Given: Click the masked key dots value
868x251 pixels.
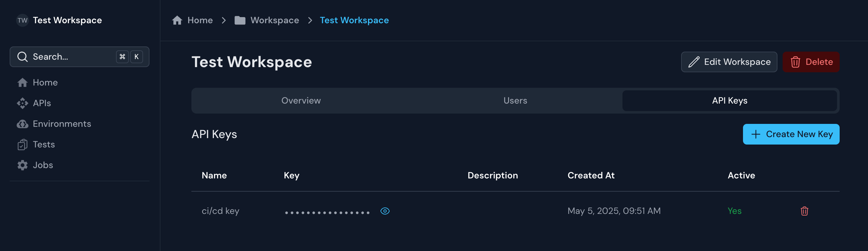Looking at the screenshot, I should [x=327, y=213].
